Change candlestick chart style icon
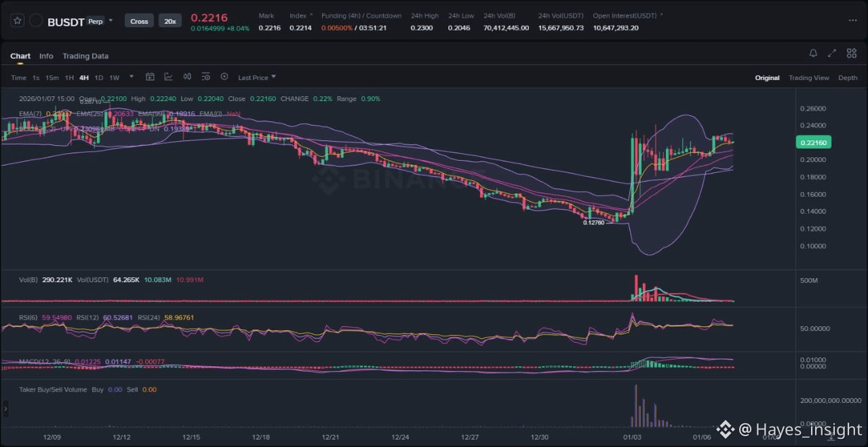The height and width of the screenshot is (447, 868). [x=187, y=77]
